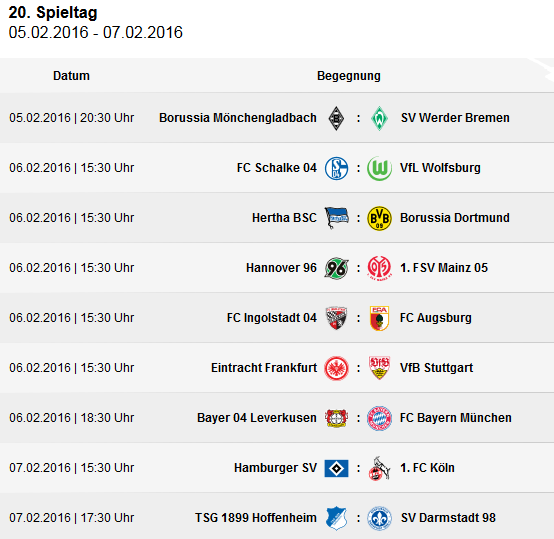Click the VfL Wolfsburg green logo

tap(379, 168)
